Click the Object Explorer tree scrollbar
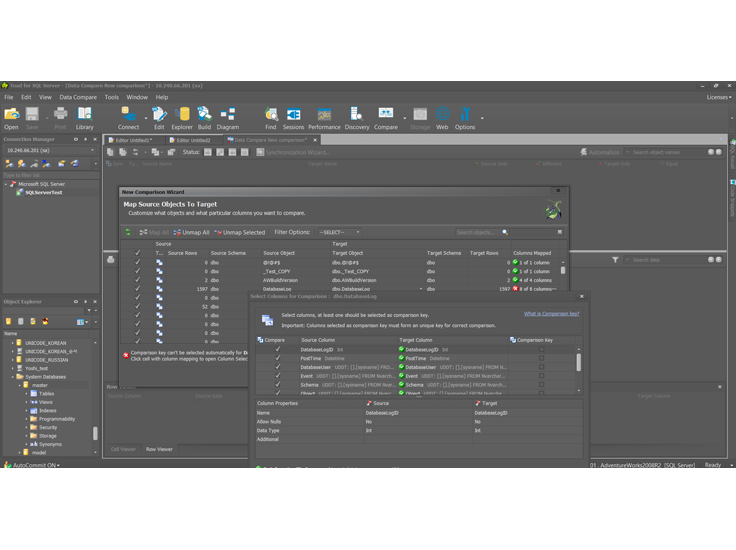 95,433
